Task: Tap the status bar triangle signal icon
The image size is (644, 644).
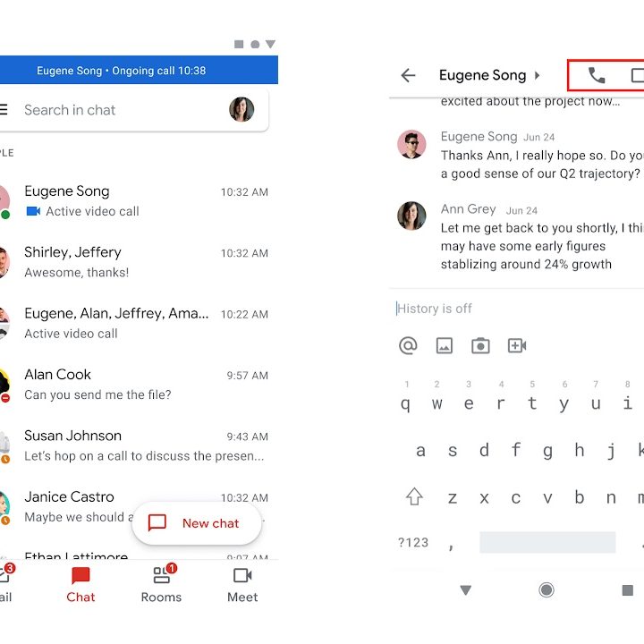Action: point(270,44)
